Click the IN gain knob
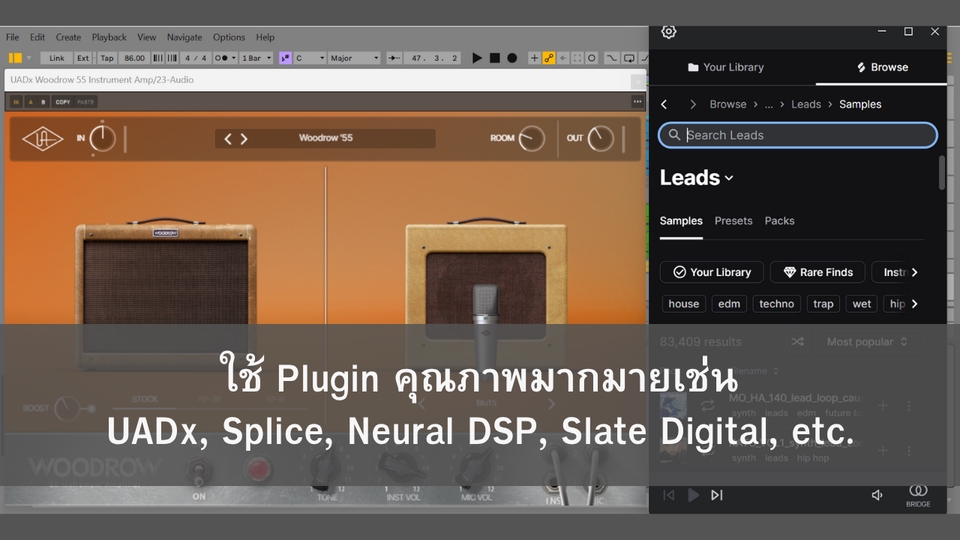Screen dimensions: 960x540 [x=102, y=139]
